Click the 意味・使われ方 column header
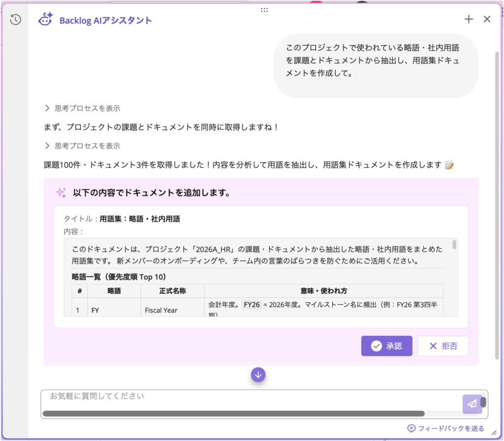 point(324,291)
